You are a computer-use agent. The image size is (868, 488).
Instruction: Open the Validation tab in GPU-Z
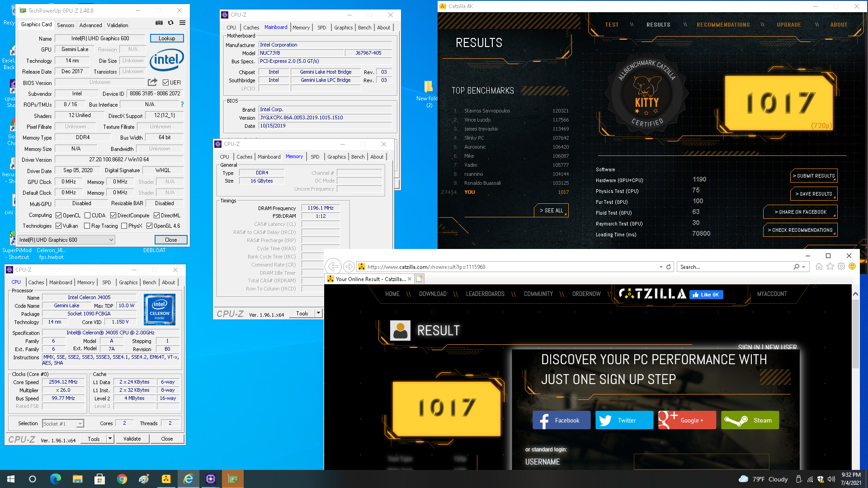click(118, 25)
